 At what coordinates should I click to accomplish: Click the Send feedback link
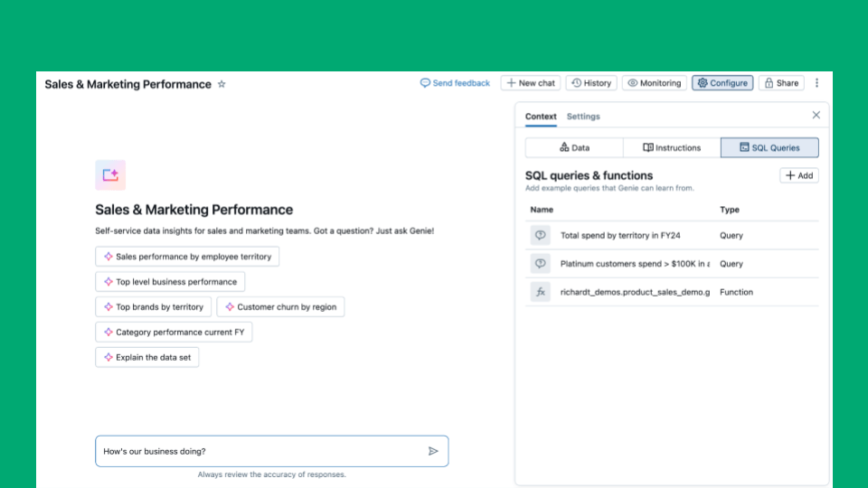(455, 83)
